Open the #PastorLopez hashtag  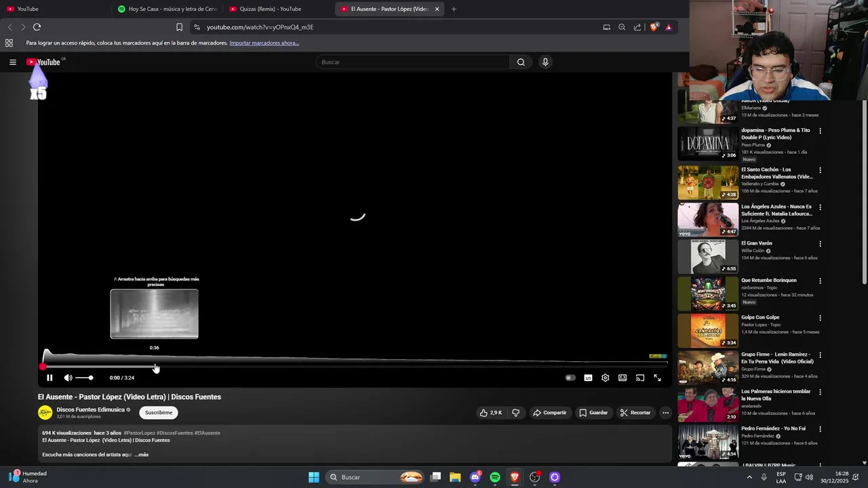coord(139,432)
